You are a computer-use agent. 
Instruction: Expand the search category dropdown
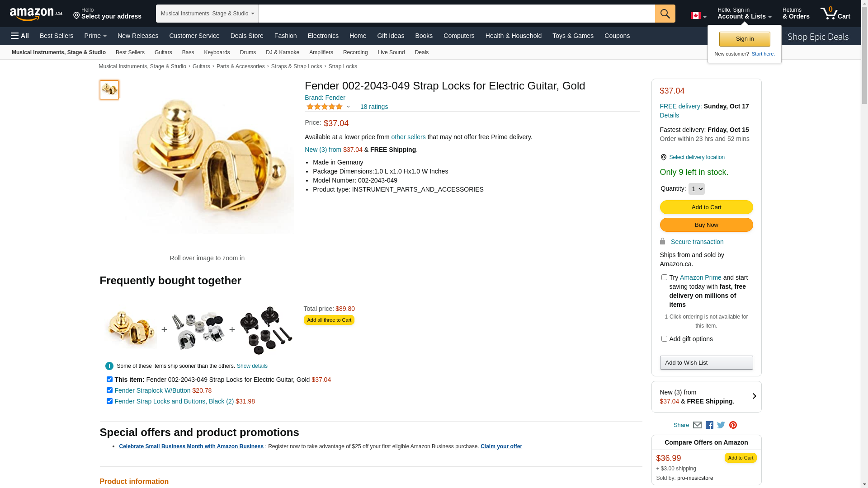pos(207,14)
